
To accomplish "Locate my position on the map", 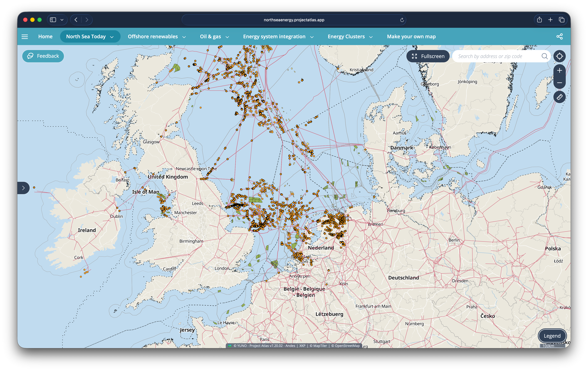I will [x=559, y=56].
